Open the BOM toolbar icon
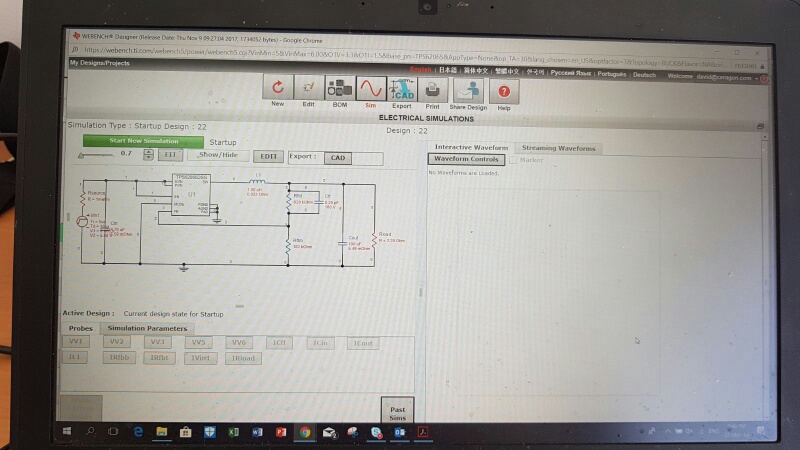Viewport: 800px width, 450px height. click(340, 88)
